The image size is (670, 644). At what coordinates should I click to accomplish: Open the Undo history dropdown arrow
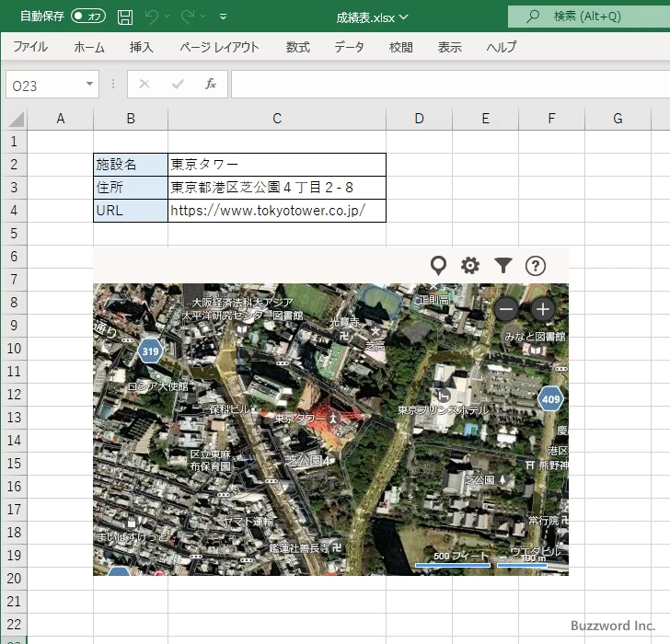coord(167,17)
